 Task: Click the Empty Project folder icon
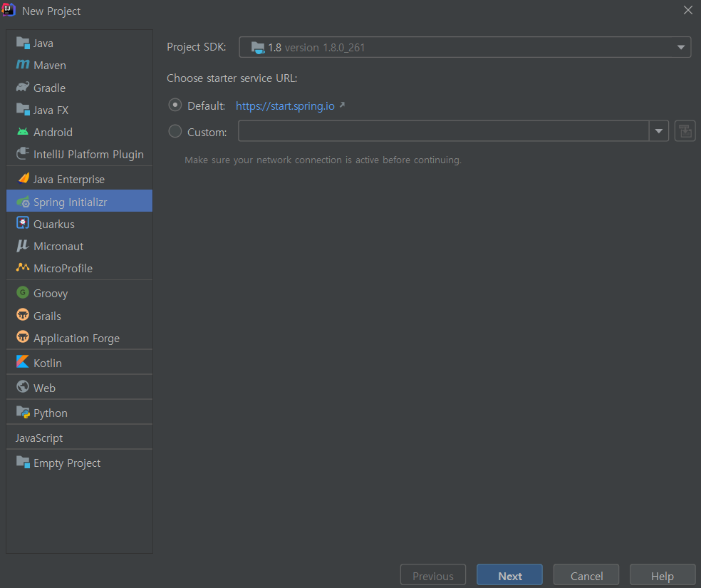23,462
